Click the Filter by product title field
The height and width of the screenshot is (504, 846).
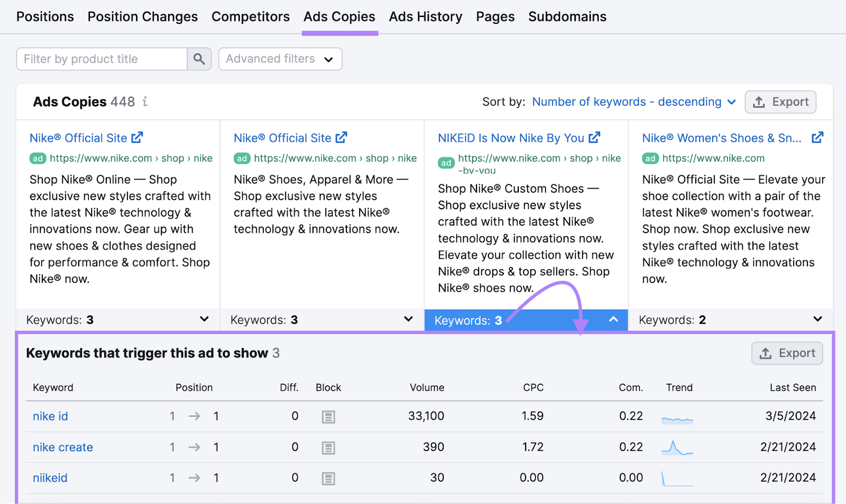pyautogui.click(x=100, y=59)
